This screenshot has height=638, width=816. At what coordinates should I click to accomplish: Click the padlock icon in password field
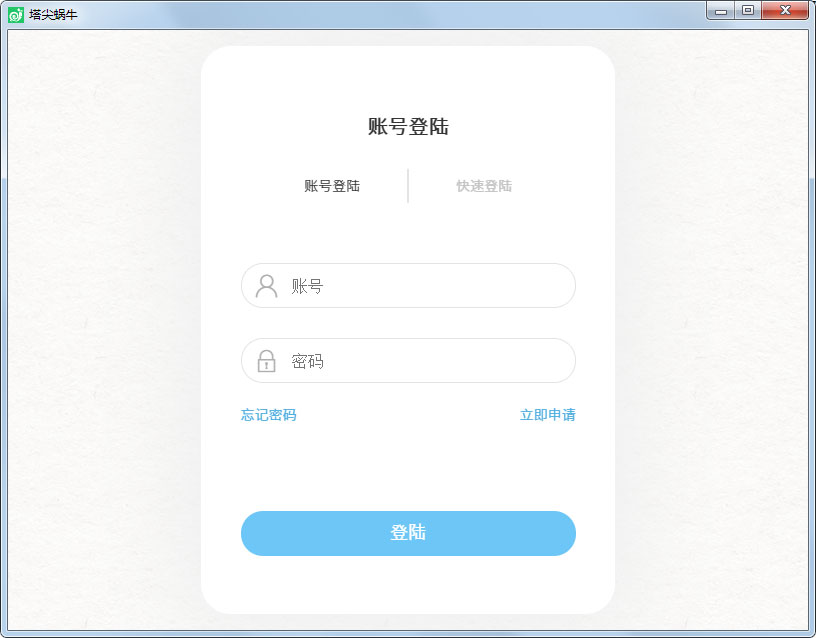click(266, 361)
